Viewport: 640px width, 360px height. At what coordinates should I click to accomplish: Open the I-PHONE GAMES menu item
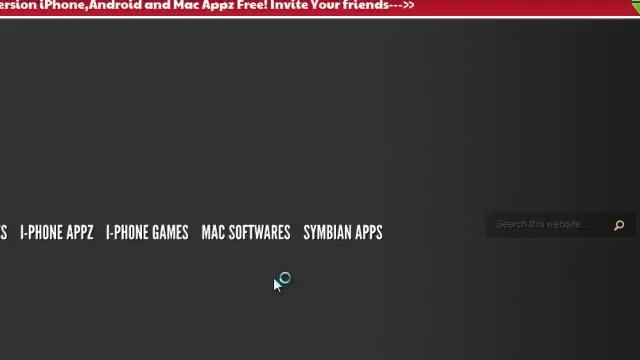147,232
